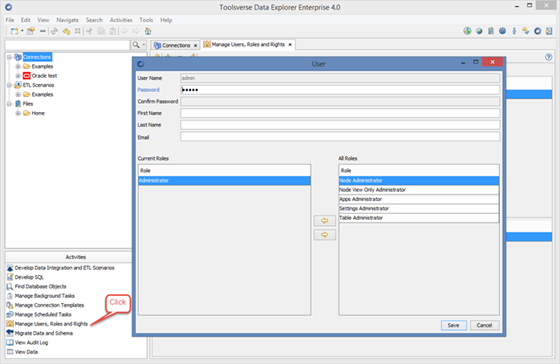Click the Paste clipboard toolbar icon

[x=113, y=31]
